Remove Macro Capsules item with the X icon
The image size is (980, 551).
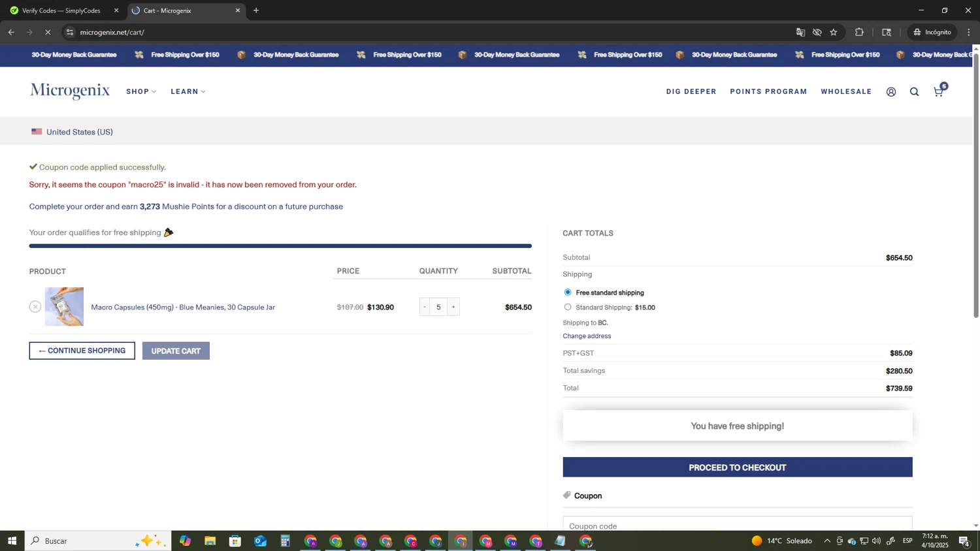click(35, 307)
